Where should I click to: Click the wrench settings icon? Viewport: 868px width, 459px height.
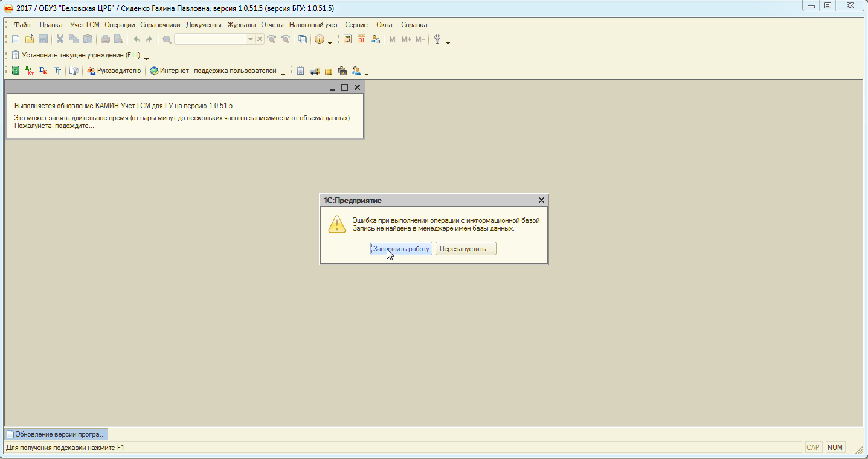[x=438, y=39]
